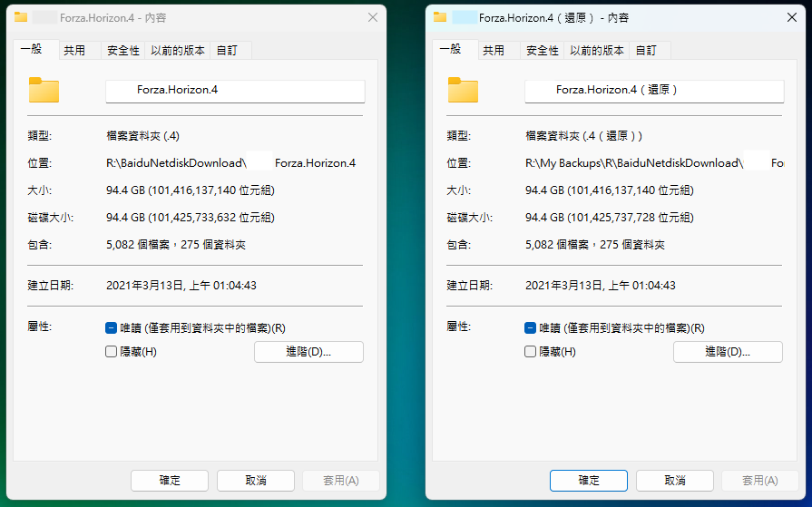Screen dimensions: 812x507
Task: Click the large folder icon in left dialog
Action: coord(44,90)
